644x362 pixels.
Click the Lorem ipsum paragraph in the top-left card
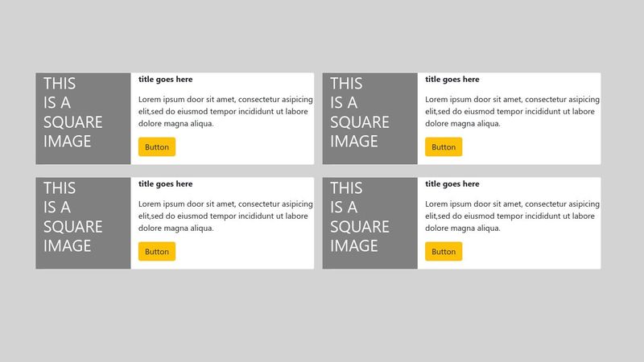point(225,112)
